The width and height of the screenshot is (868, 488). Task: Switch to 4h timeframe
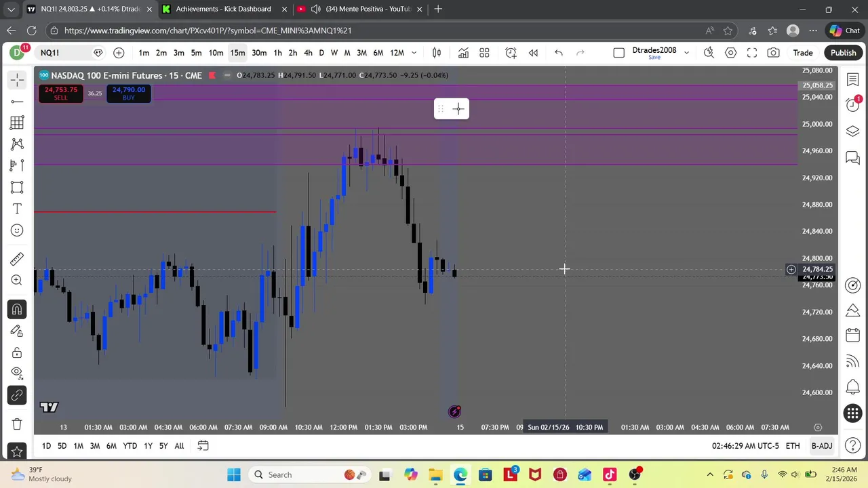point(308,53)
